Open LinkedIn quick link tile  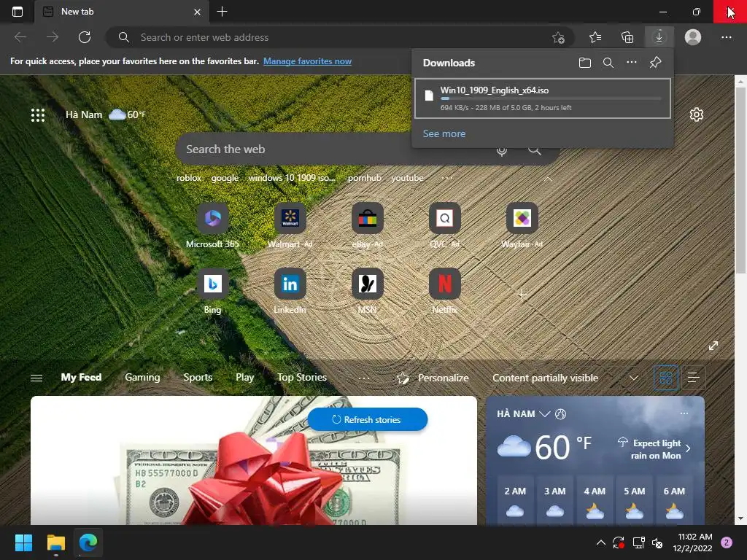click(x=290, y=291)
